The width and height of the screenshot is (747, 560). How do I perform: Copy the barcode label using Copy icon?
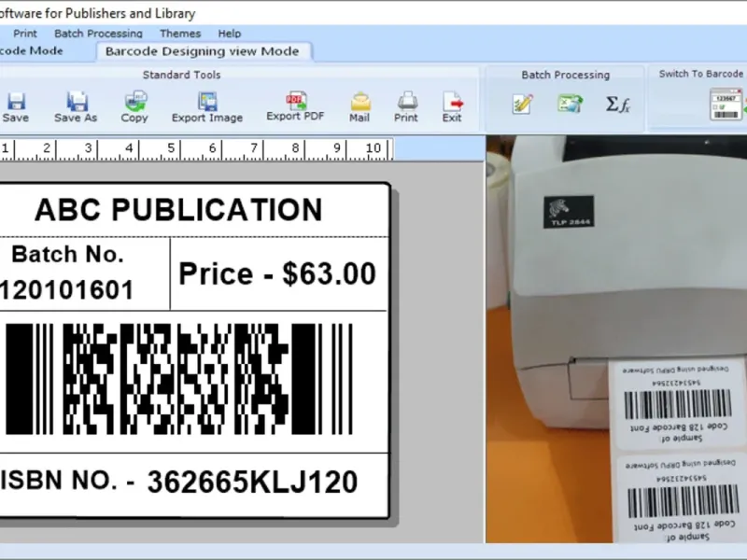point(135,101)
